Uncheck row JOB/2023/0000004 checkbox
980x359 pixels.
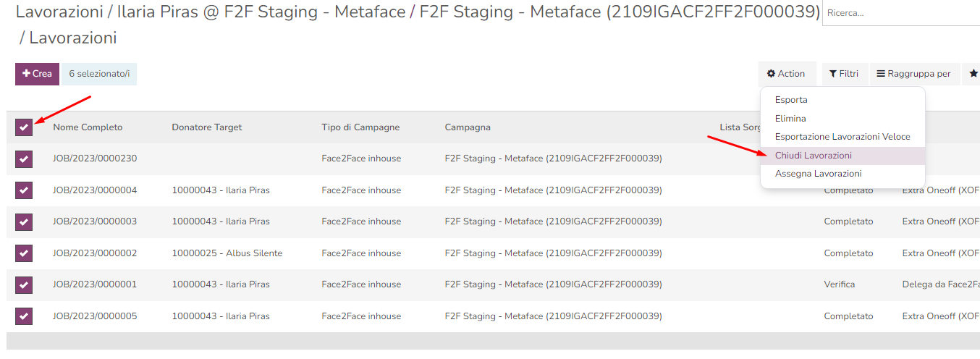pos(24,190)
